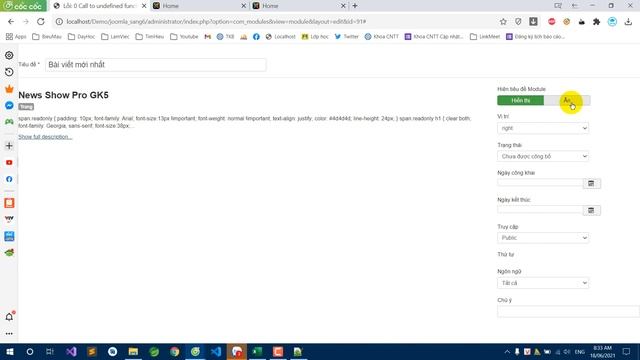Open the notifications bell in sidebar
Image resolution: width=640 pixels, height=360 pixels.
coord(9,317)
